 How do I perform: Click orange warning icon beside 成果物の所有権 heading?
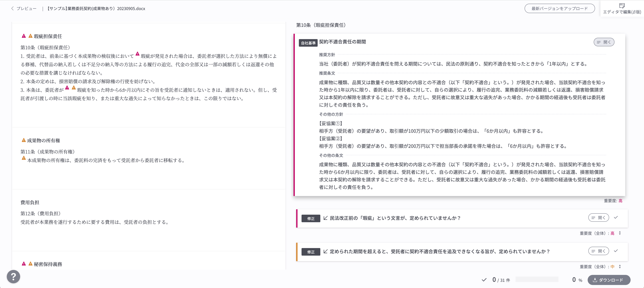(x=24, y=140)
